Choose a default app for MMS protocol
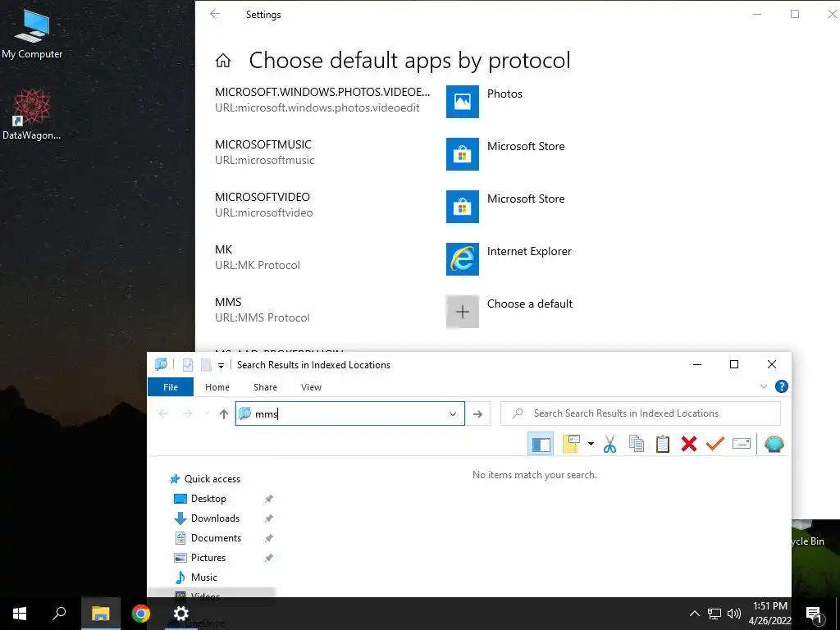 tap(510, 311)
